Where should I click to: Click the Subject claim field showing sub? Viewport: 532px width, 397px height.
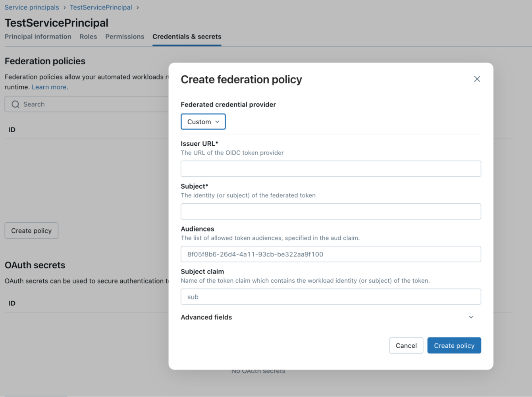point(331,297)
